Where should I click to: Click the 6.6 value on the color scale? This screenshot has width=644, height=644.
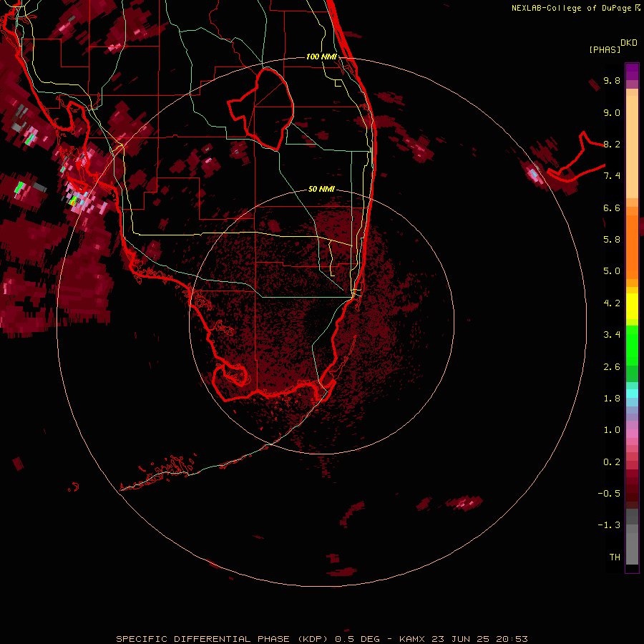[x=612, y=208]
